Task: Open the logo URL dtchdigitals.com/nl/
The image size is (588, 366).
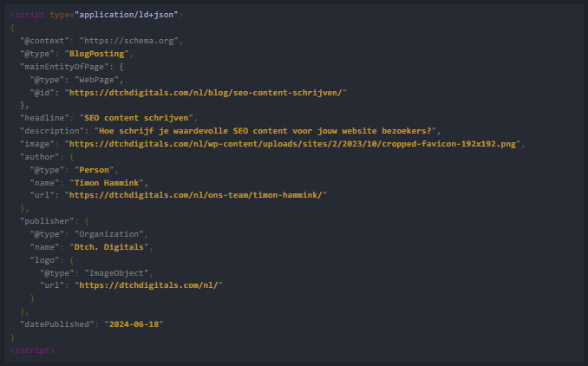Action: tap(148, 285)
